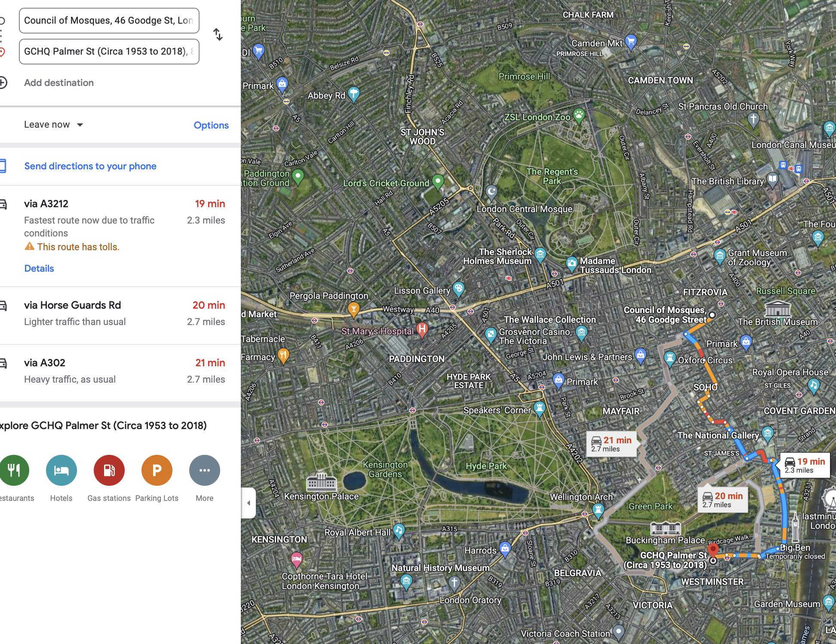Select the Gas stations pump icon
The image size is (836, 644).
pyautogui.click(x=109, y=470)
